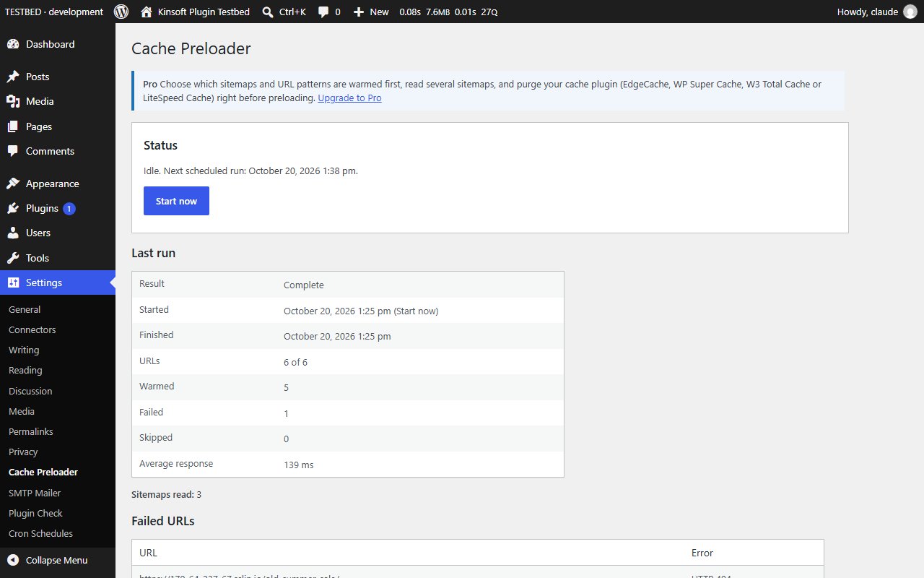Open Reading settings
Screen dimensions: 924x578
click(25, 370)
